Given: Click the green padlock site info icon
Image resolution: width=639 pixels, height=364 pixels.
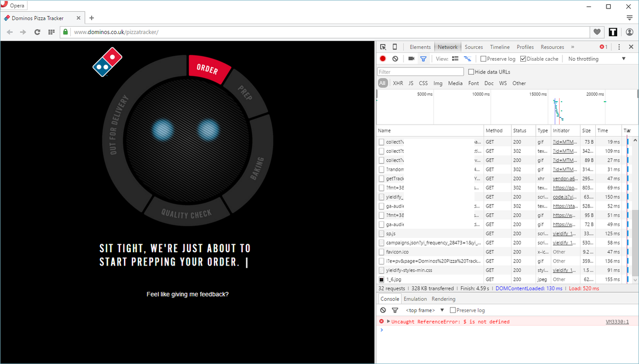Looking at the screenshot, I should coord(65,32).
